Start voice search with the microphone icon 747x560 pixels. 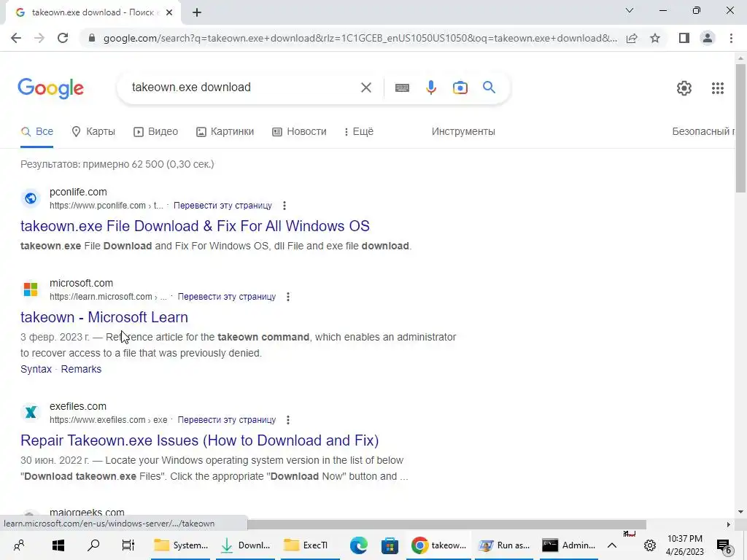pos(431,87)
